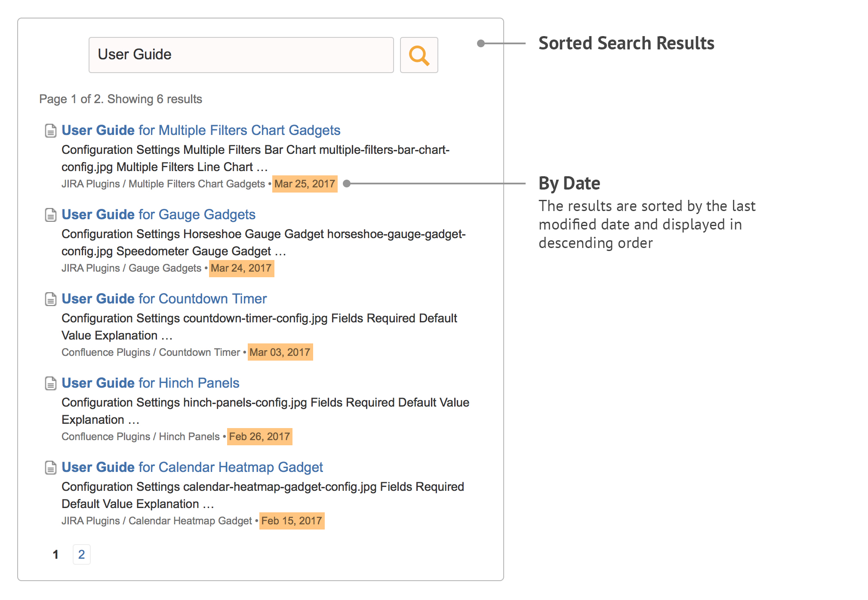Click the Mar 03, 2017 highlighted date

point(280,352)
